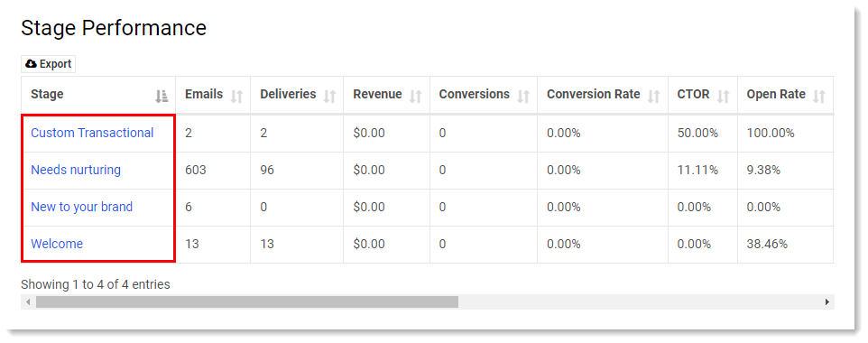This screenshot has width=868, height=343.
Task: Open the Needs nurturing stage link
Action: click(76, 170)
